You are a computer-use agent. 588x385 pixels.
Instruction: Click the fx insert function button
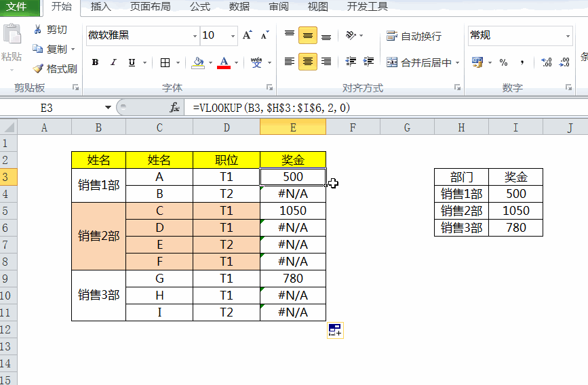[174, 108]
